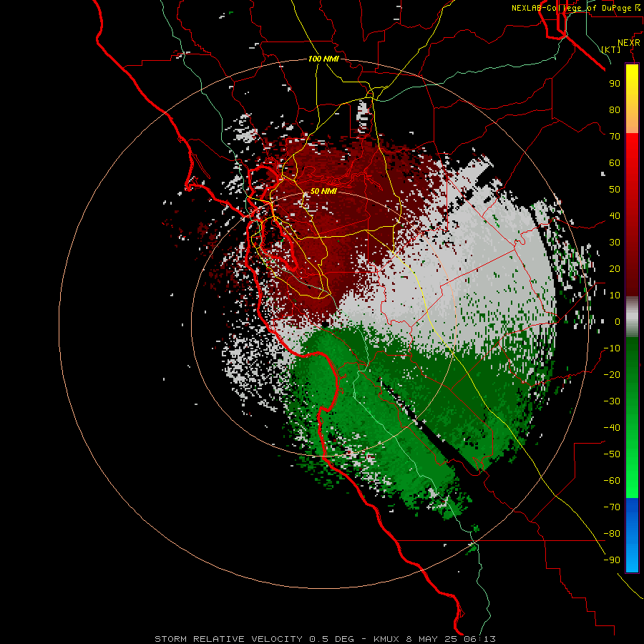
Task: Click the 50 NMI range ring label
Action: pos(323,191)
